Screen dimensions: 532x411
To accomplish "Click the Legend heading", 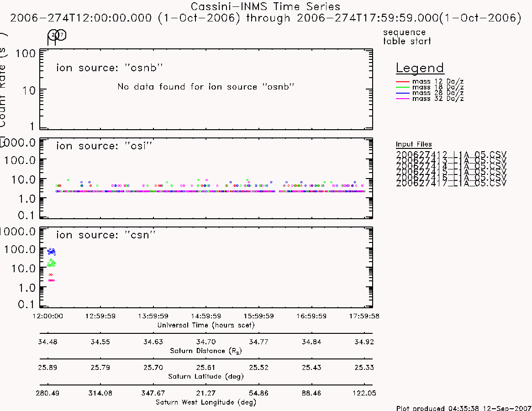I will (x=420, y=68).
